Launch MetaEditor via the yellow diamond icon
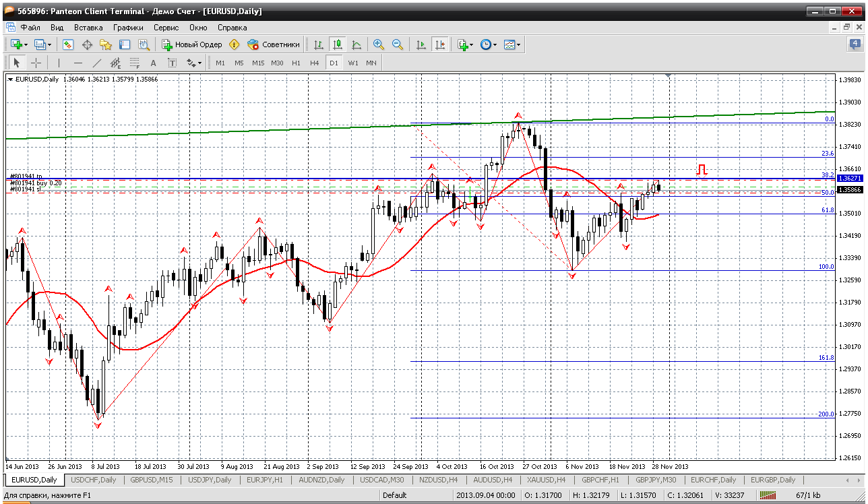This screenshot has width=868, height=504. (x=235, y=44)
